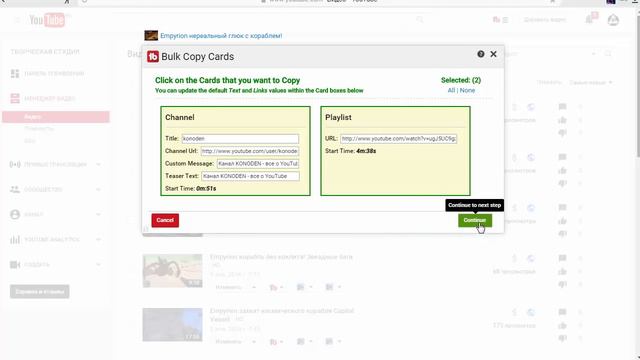This screenshot has height=360, width=640.
Task: Click the YouTube logo
Action: click(x=47, y=20)
